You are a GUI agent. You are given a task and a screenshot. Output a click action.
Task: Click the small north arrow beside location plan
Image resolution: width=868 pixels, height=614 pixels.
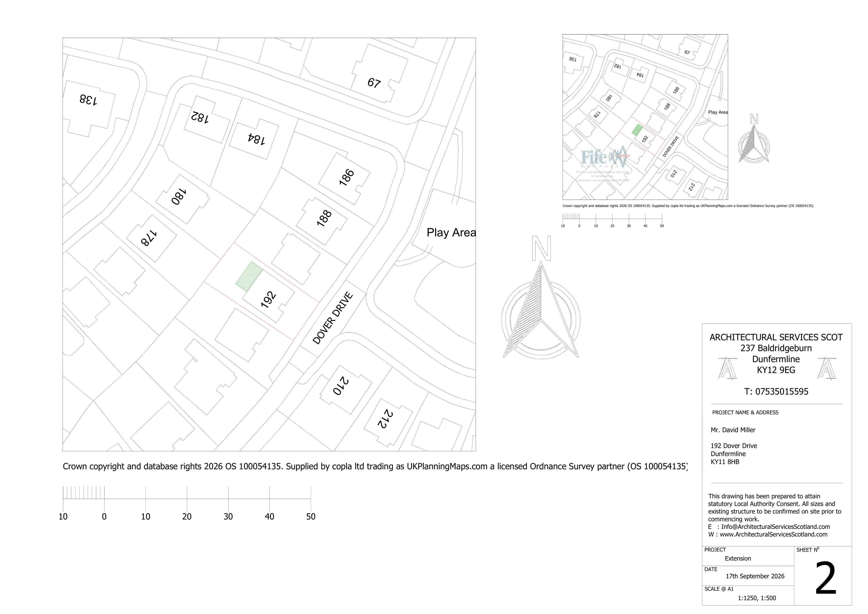click(x=754, y=138)
